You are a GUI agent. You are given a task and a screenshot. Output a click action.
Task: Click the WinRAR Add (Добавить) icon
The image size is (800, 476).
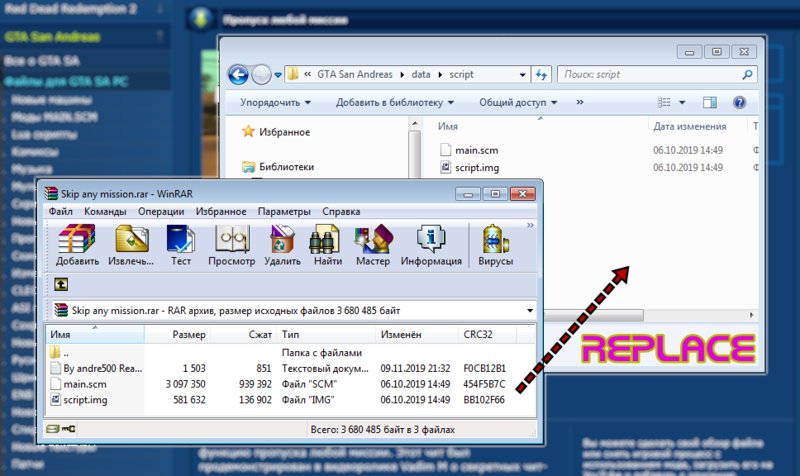point(77,245)
